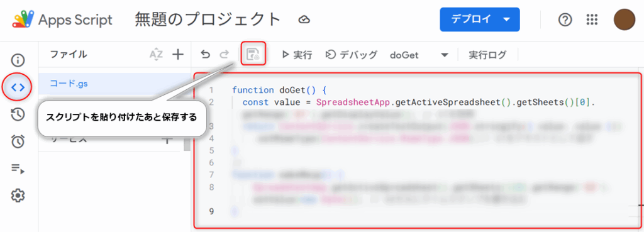Click the Apps Script title text
The height and width of the screenshot is (232, 644).
(x=75, y=19)
